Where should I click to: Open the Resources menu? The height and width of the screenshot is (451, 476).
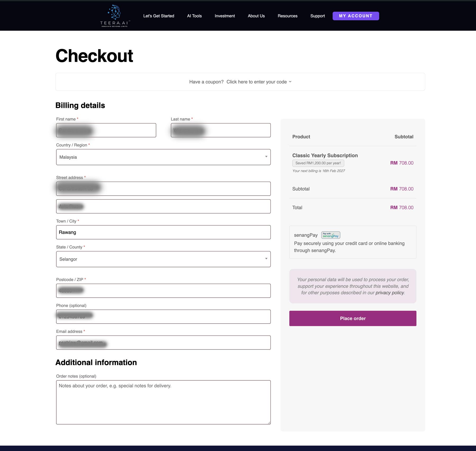pos(287,16)
